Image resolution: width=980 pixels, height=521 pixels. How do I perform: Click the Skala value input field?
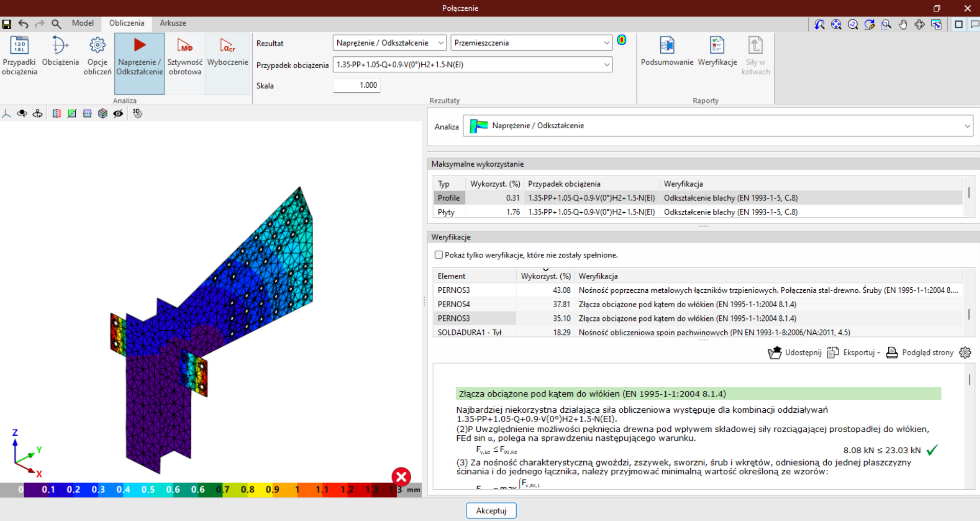[357, 86]
